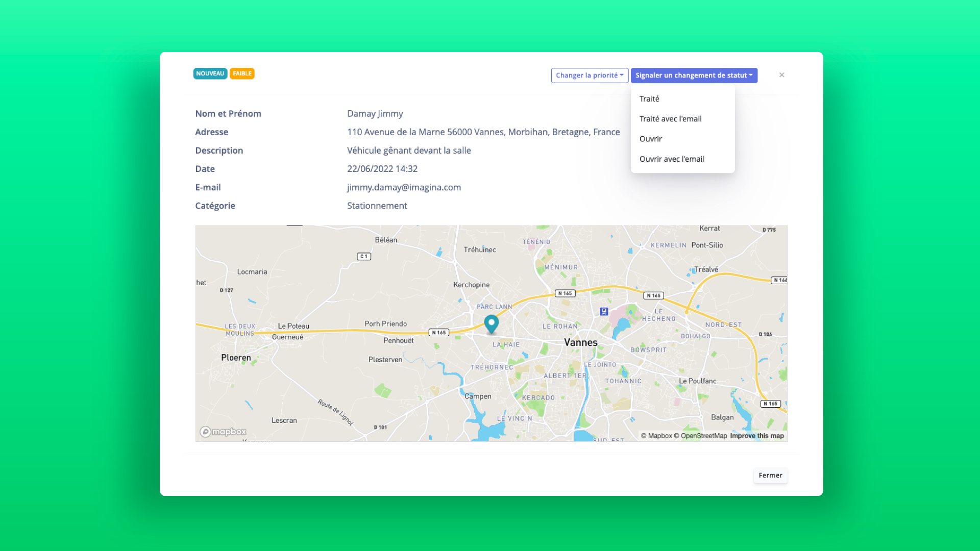Expand 'Changer la priorité' dropdown
980x551 pixels.
[589, 74]
